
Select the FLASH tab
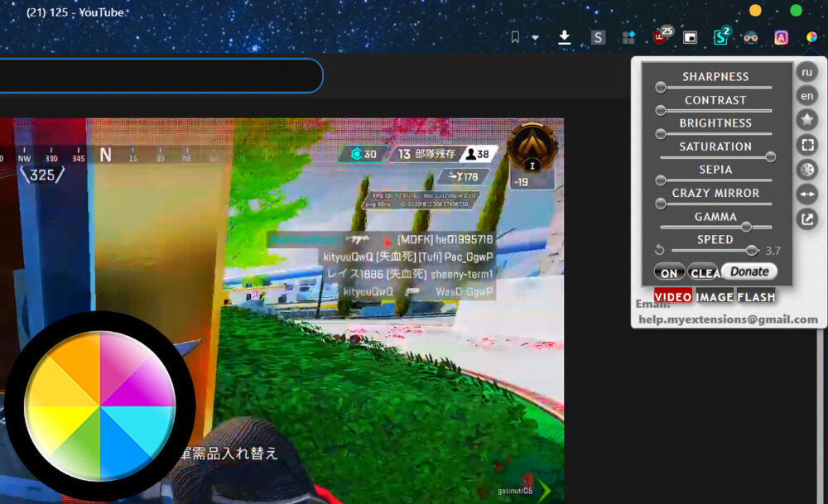coord(756,296)
